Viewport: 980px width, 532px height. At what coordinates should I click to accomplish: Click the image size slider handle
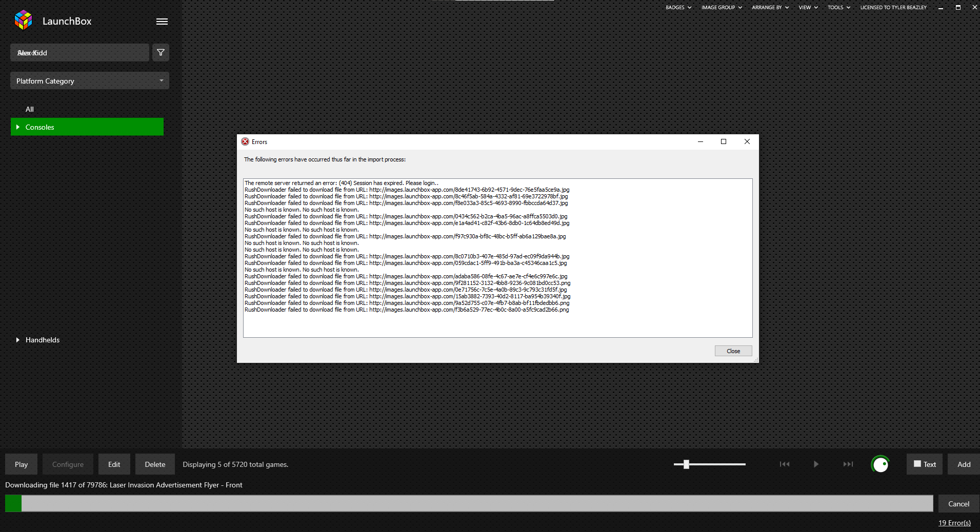[x=686, y=464]
